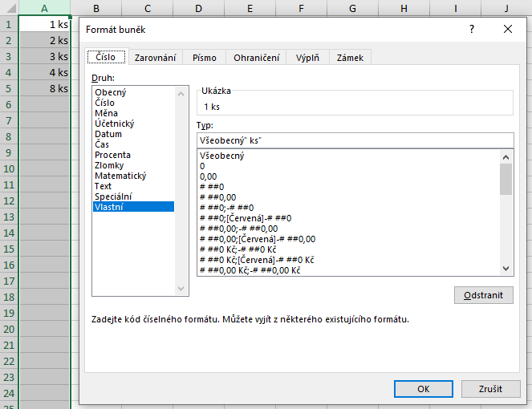
Task: Select Datum category in Druh list
Action: click(x=108, y=134)
